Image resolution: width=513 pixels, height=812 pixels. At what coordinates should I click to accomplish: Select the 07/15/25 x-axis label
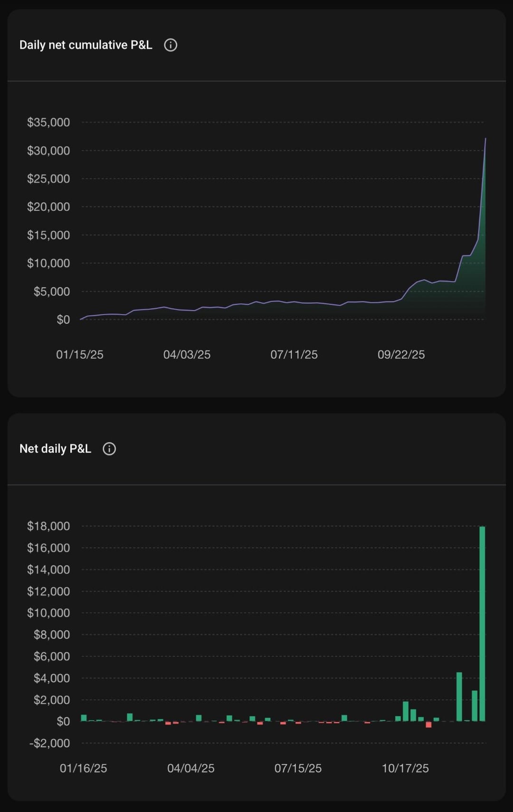pyautogui.click(x=298, y=768)
